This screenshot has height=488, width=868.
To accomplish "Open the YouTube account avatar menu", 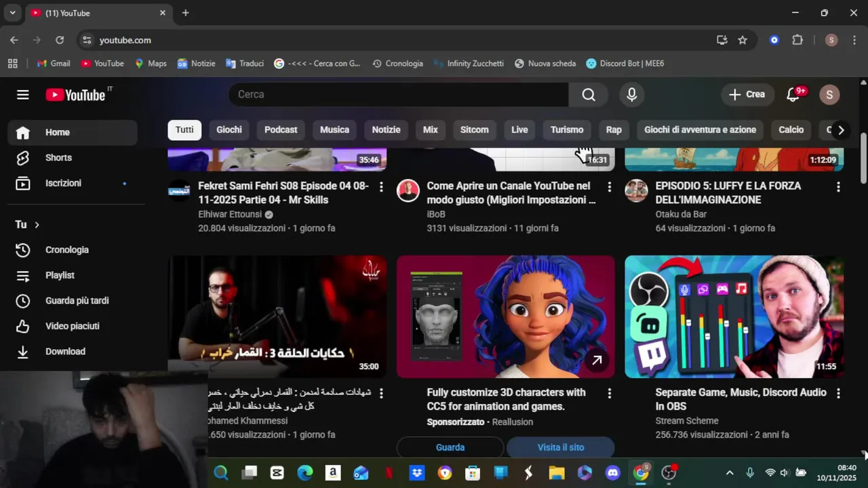I will click(x=829, y=95).
